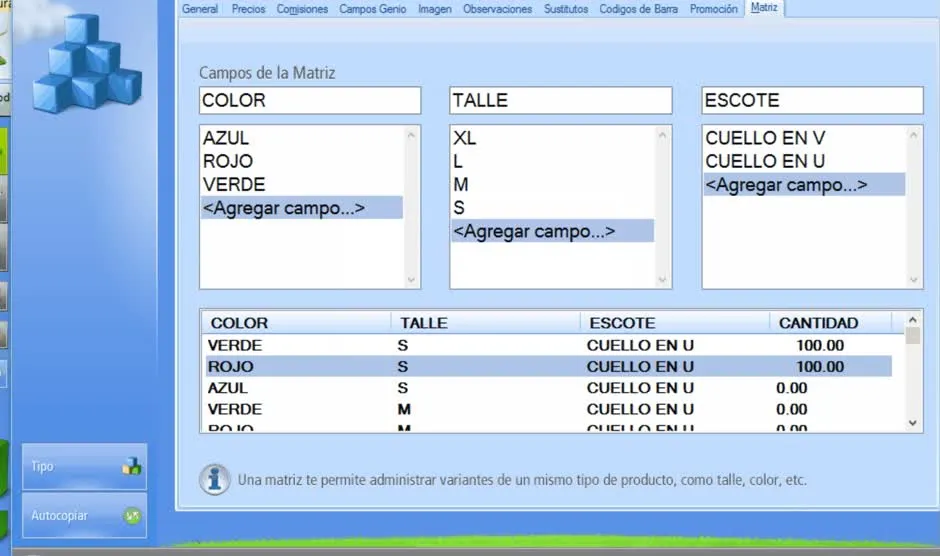Select the Matriz tab
Viewport: 940px width, 556px height.
(x=764, y=8)
